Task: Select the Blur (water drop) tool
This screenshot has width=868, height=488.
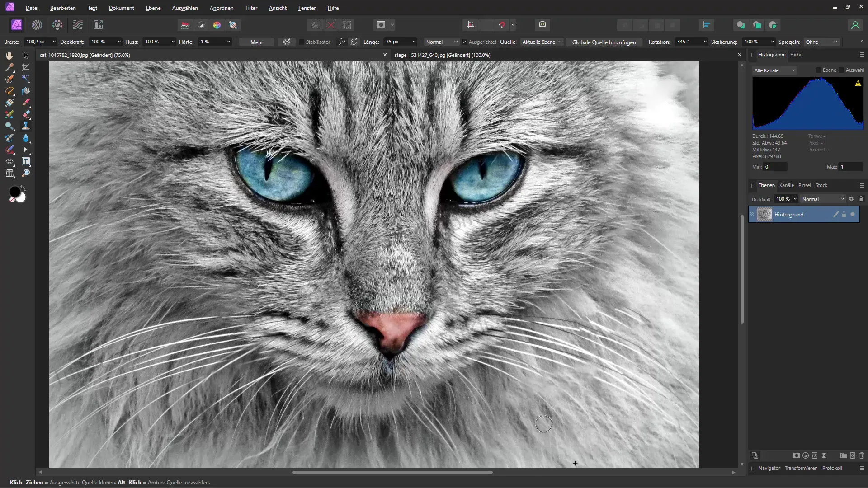Action: (x=26, y=138)
